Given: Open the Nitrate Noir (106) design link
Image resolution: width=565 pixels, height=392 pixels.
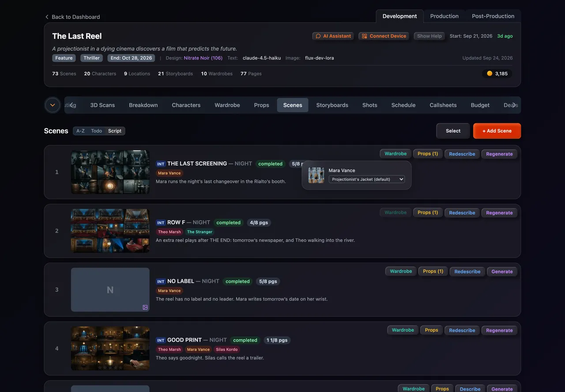Looking at the screenshot, I should click(x=203, y=58).
